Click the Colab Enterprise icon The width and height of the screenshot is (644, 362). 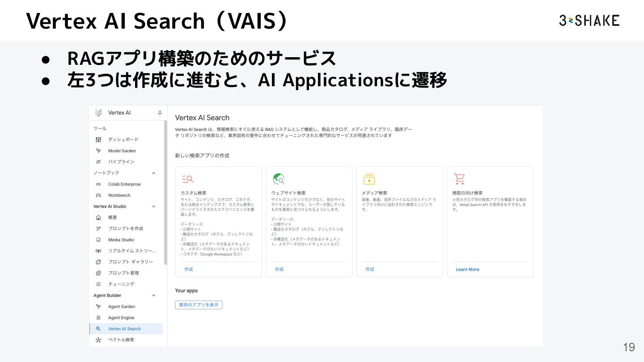[x=98, y=184]
